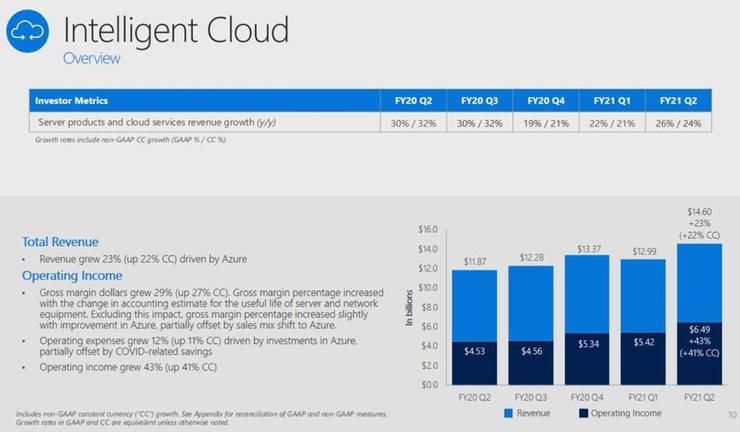
Task: Click the Total Revenue heading
Action: tap(60, 242)
